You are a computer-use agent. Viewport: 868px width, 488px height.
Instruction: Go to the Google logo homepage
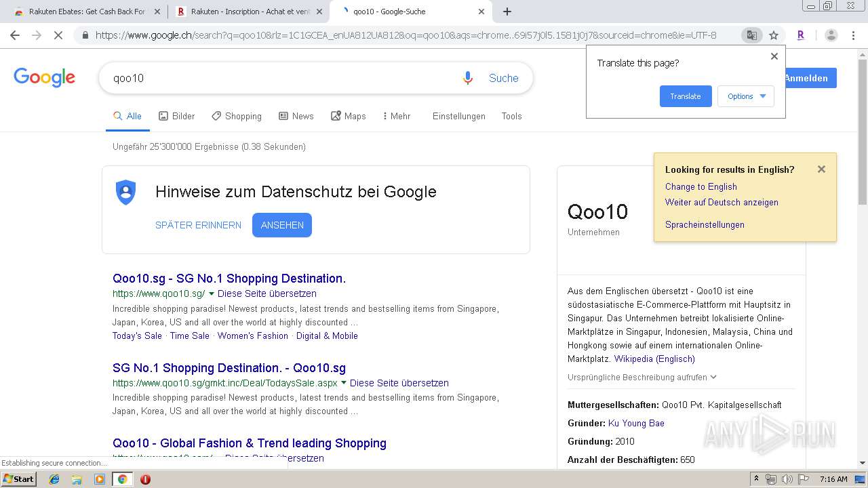tap(45, 77)
